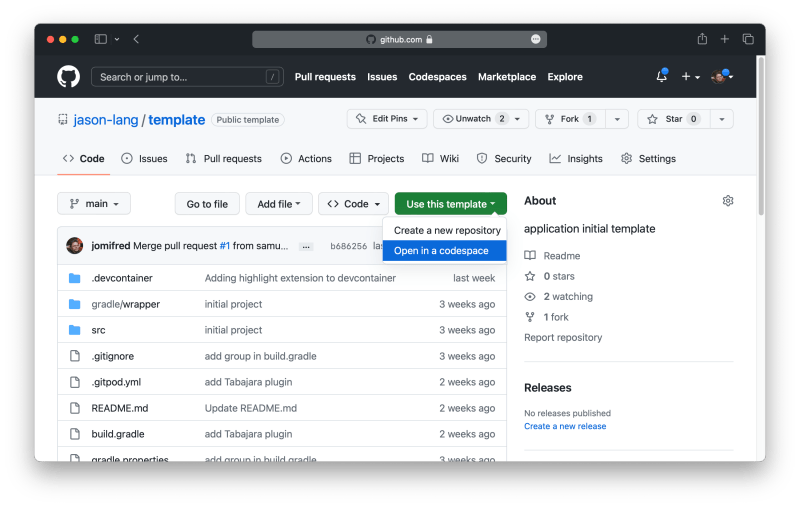Screen dimensions: 800x507
Task: Open Pull requests in top navigation
Action: pyautogui.click(x=325, y=77)
